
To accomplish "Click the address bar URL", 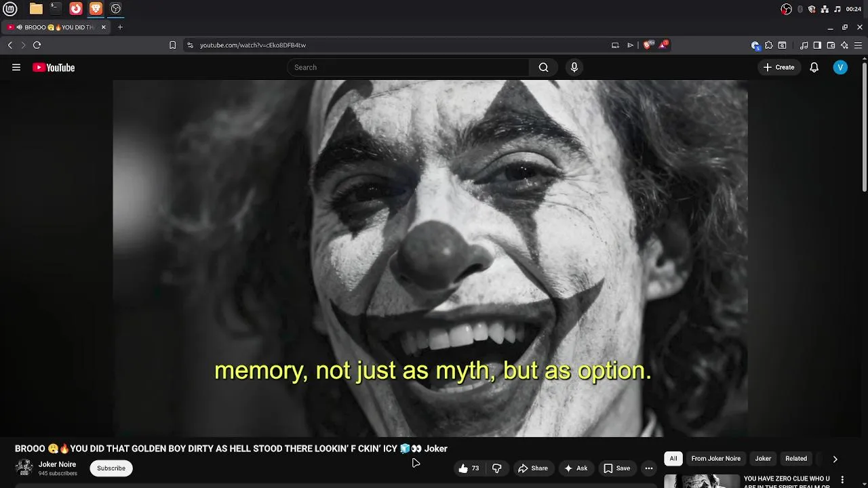I will (x=253, y=45).
